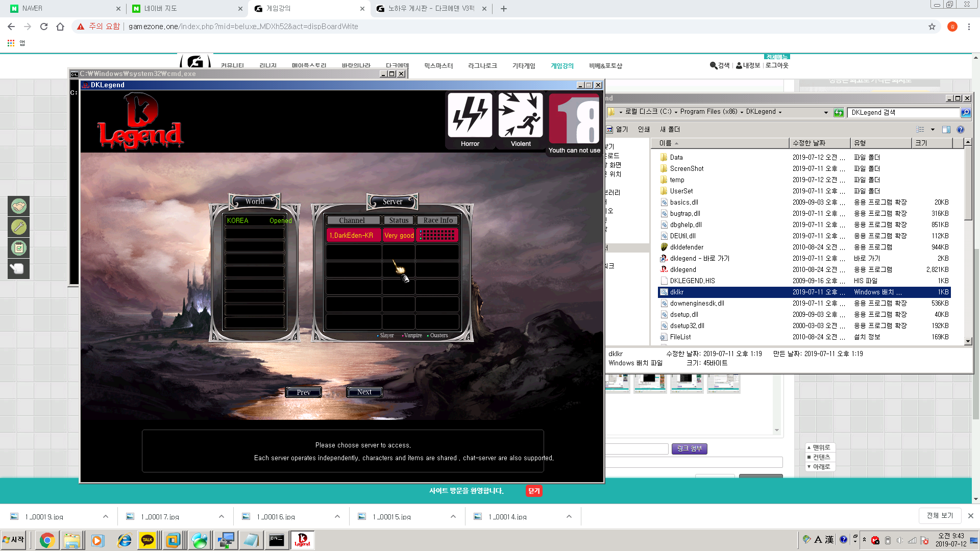Click the Chrome reload page button
The width and height of the screenshot is (980, 551).
click(44, 27)
